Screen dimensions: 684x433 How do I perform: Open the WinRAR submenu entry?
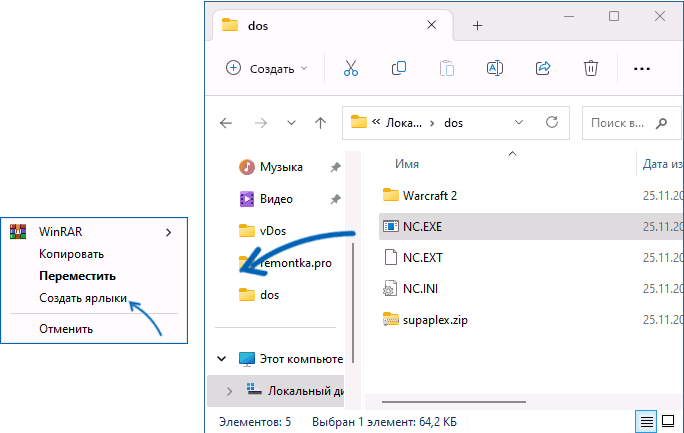pyautogui.click(x=94, y=232)
